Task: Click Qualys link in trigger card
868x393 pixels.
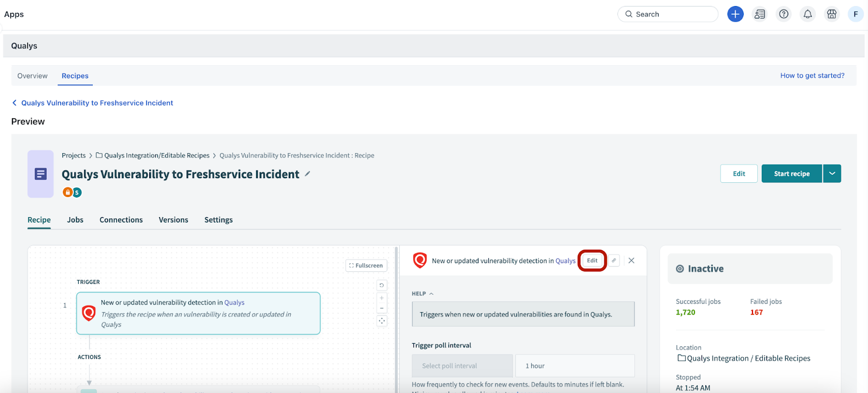Action: coord(234,303)
